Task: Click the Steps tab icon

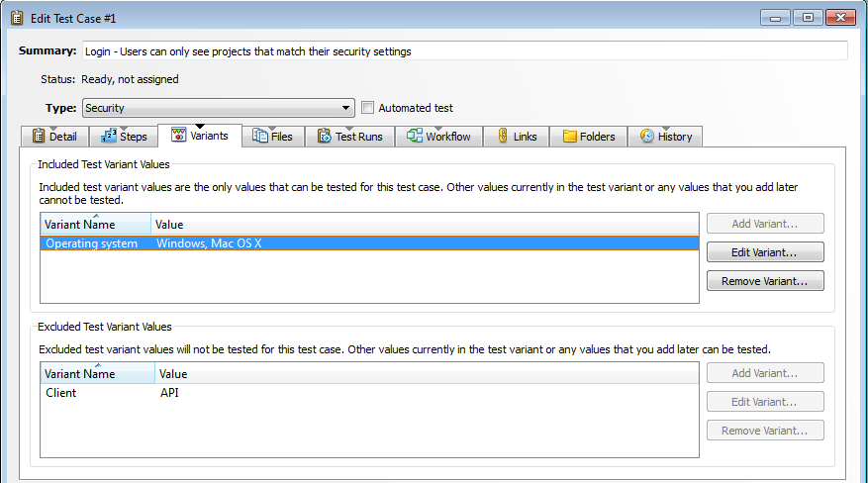Action: click(x=109, y=137)
